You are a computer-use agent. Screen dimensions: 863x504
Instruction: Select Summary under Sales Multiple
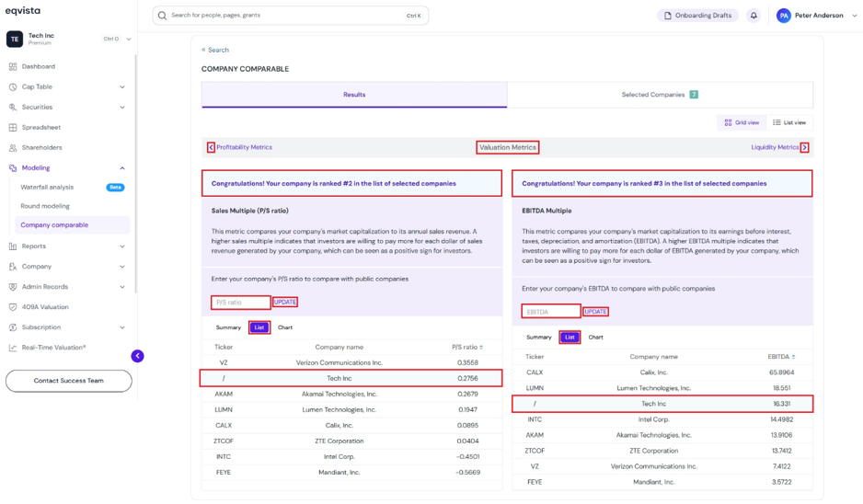[x=228, y=327]
